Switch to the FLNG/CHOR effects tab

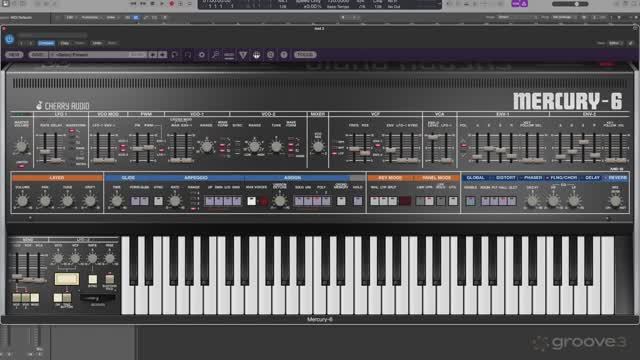[563, 178]
